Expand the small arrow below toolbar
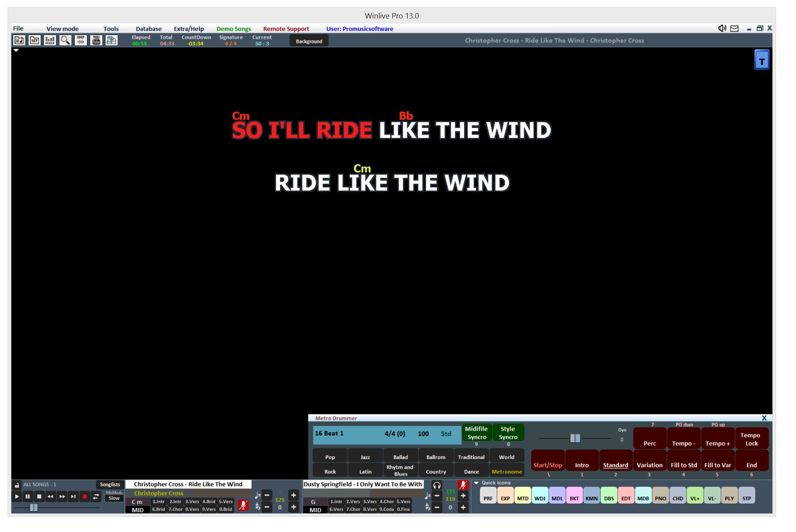The height and width of the screenshot is (532, 796). (x=16, y=50)
